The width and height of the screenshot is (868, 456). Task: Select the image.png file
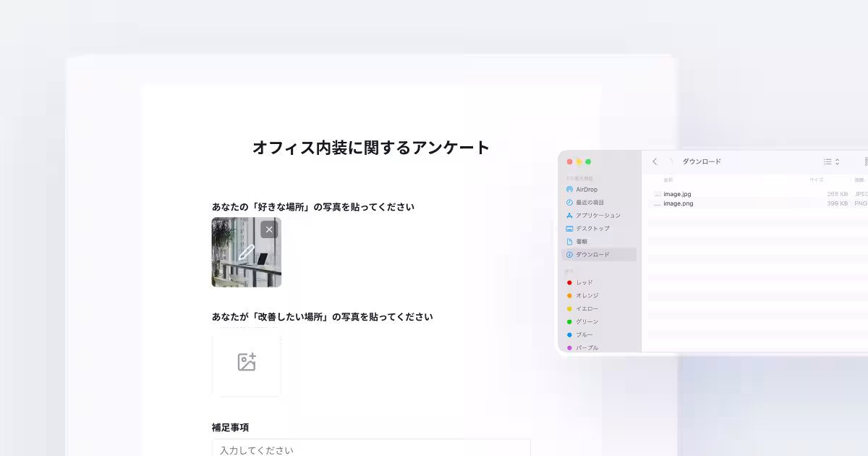pos(676,203)
